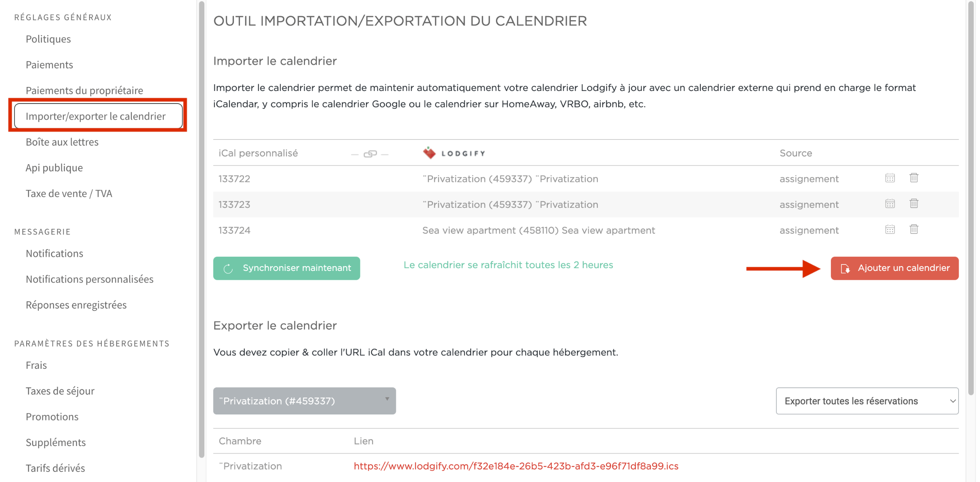This screenshot has width=980, height=482.
Task: Open the calendar icon for row 133723
Action: pos(890,203)
